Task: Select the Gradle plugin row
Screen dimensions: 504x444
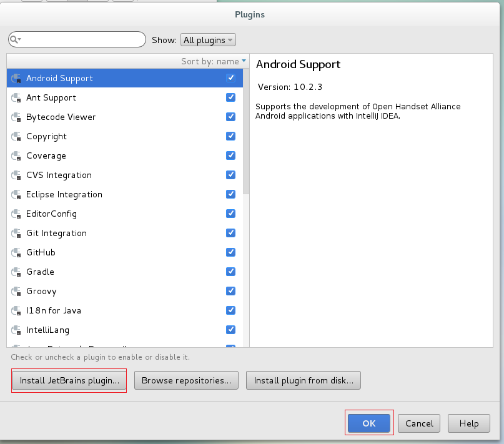Action: [x=125, y=272]
